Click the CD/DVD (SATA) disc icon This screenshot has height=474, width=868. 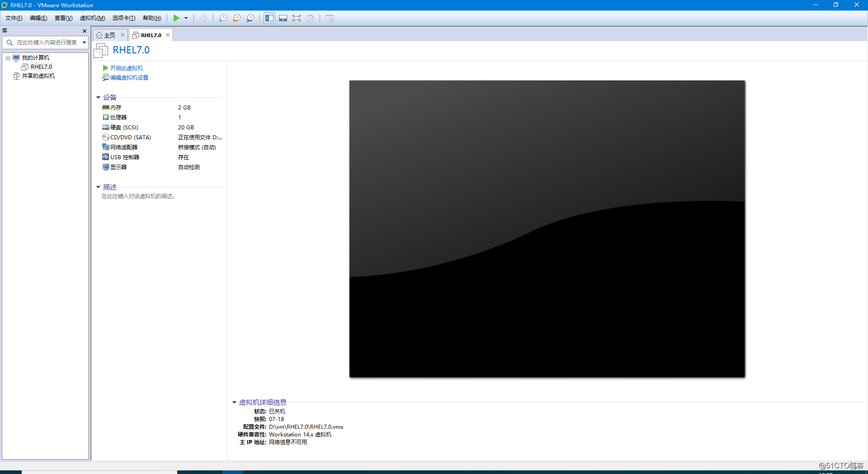point(106,137)
